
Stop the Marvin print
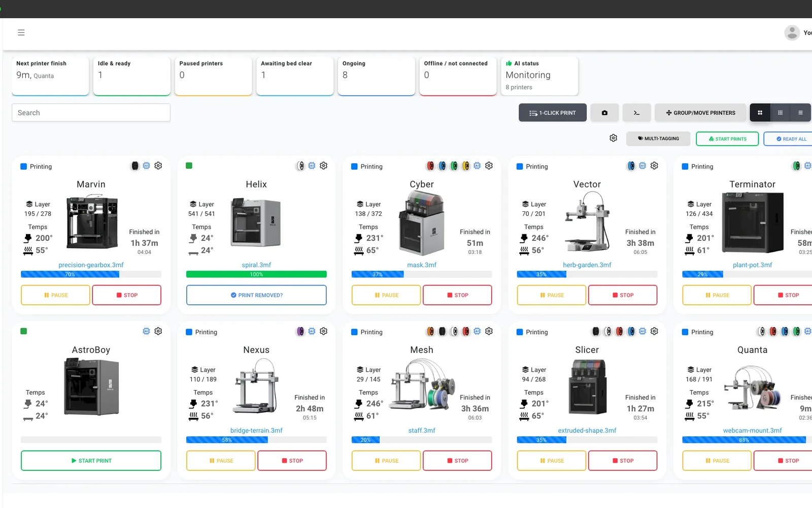127,295
